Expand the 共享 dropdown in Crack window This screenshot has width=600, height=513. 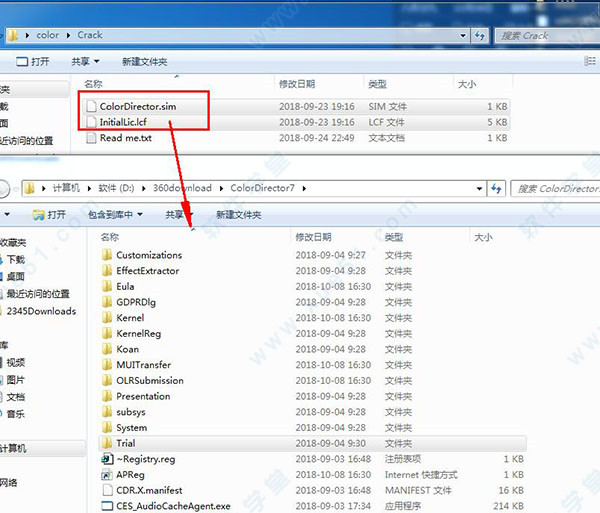pyautogui.click(x=86, y=61)
